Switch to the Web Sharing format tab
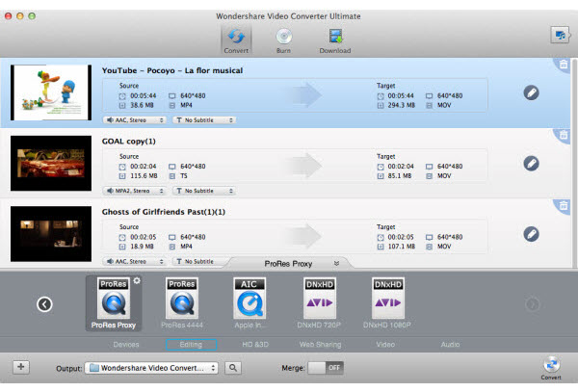Screen dimensions: 578x392 320,345
